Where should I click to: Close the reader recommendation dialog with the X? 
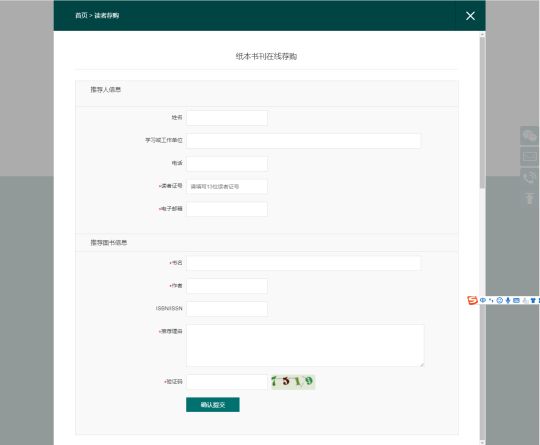tap(470, 16)
